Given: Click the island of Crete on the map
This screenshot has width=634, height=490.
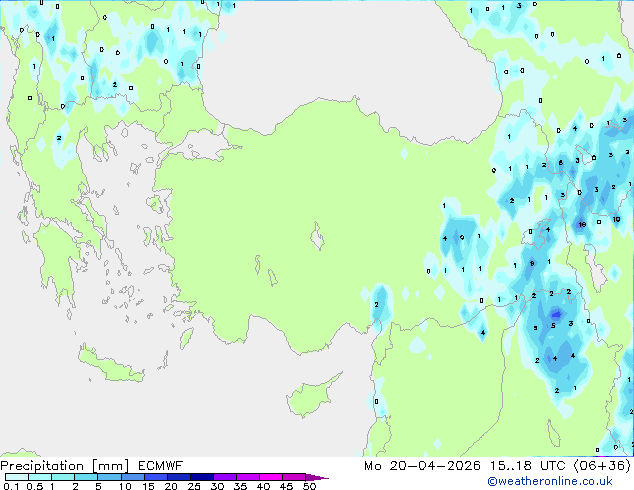Looking at the screenshot, I should click(x=110, y=364).
